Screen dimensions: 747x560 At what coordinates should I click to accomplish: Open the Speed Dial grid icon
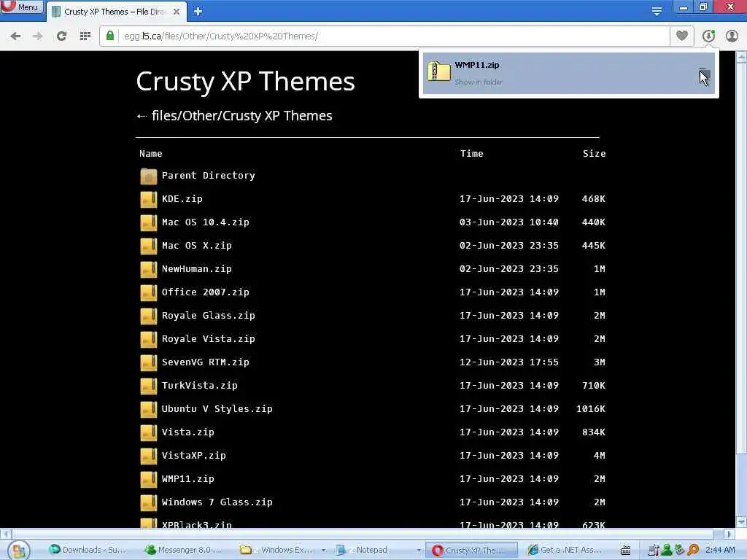85,36
